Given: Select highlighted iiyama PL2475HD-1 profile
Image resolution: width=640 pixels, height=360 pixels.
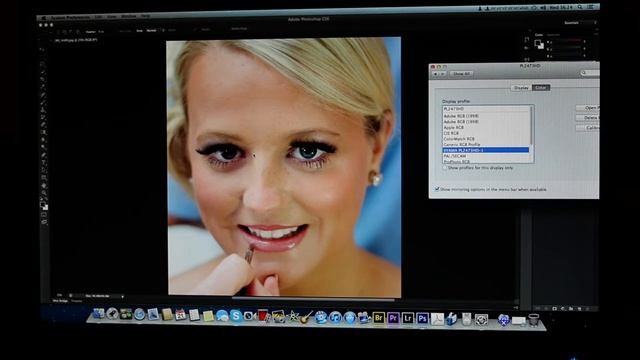Looking at the screenshot, I should click(x=486, y=150).
